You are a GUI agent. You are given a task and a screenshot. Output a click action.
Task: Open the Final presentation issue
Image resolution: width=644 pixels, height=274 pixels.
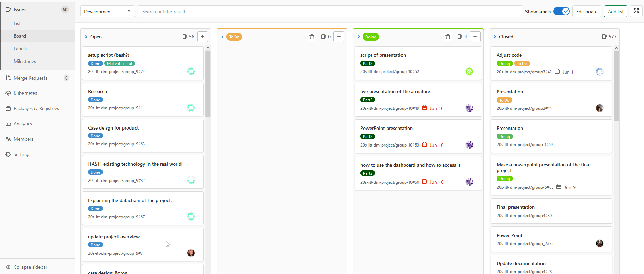pos(516,207)
